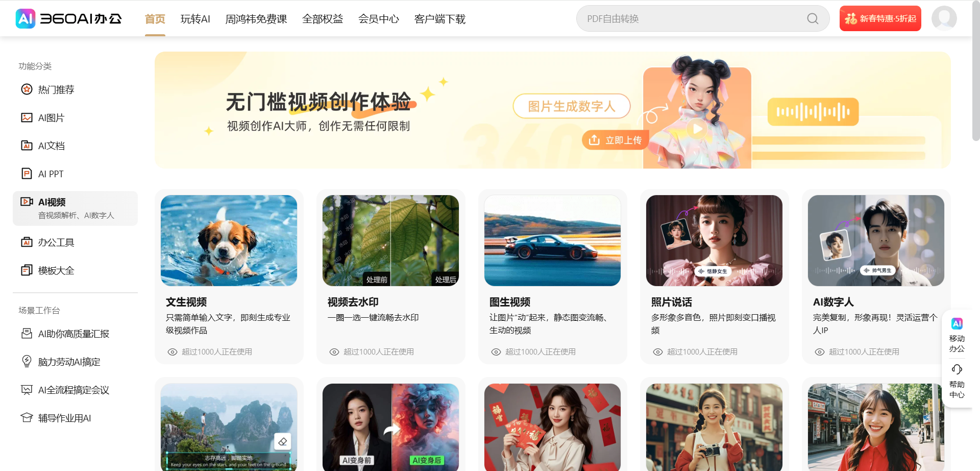Click the 立即上传 upload button
The image size is (980, 471).
coord(615,139)
